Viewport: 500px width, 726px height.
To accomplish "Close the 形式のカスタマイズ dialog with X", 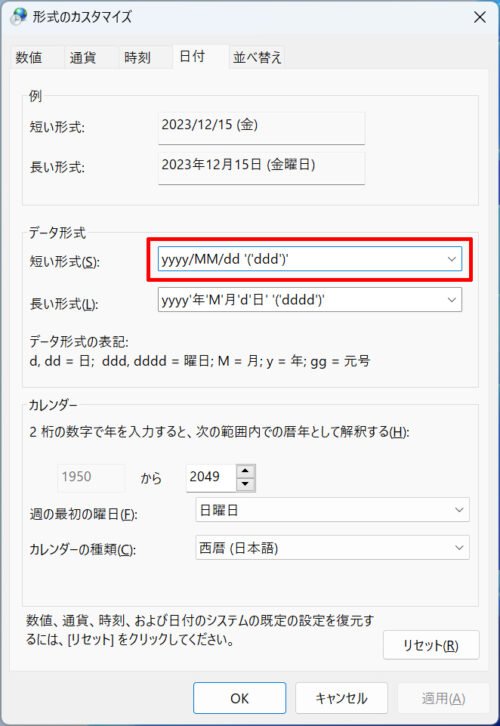I will click(x=480, y=17).
